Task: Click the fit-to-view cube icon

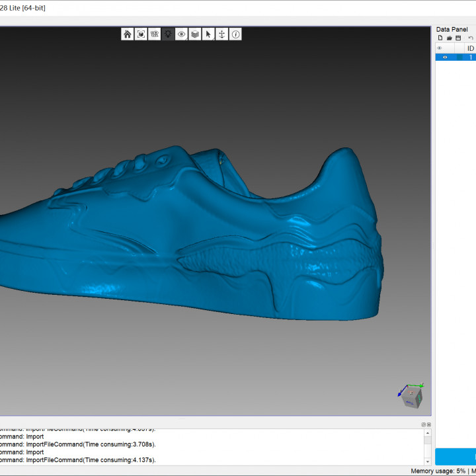Action: tap(141, 34)
